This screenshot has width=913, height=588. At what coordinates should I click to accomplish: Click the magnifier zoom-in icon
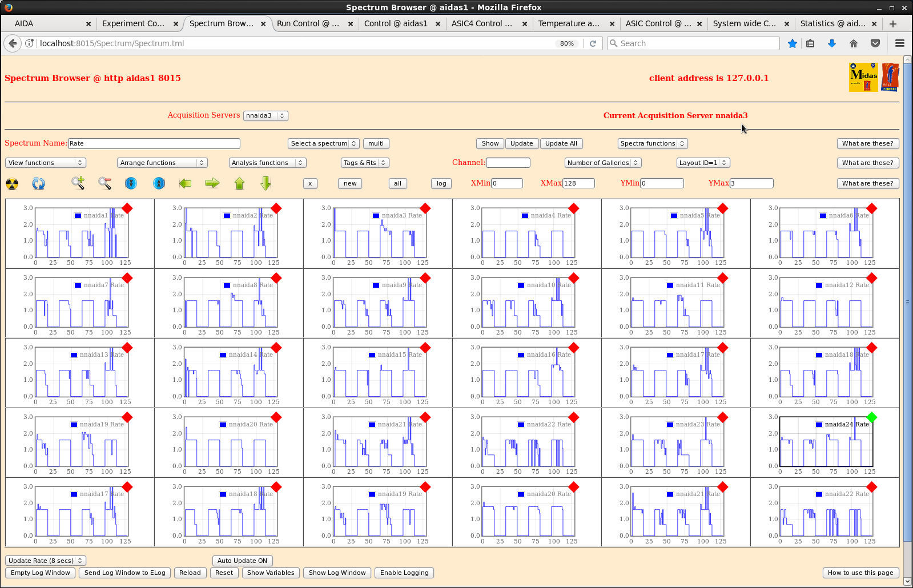pos(78,183)
